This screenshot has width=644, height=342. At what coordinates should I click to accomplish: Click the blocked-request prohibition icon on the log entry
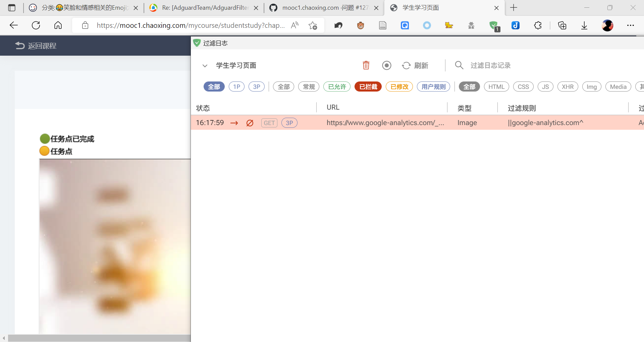pos(250,123)
